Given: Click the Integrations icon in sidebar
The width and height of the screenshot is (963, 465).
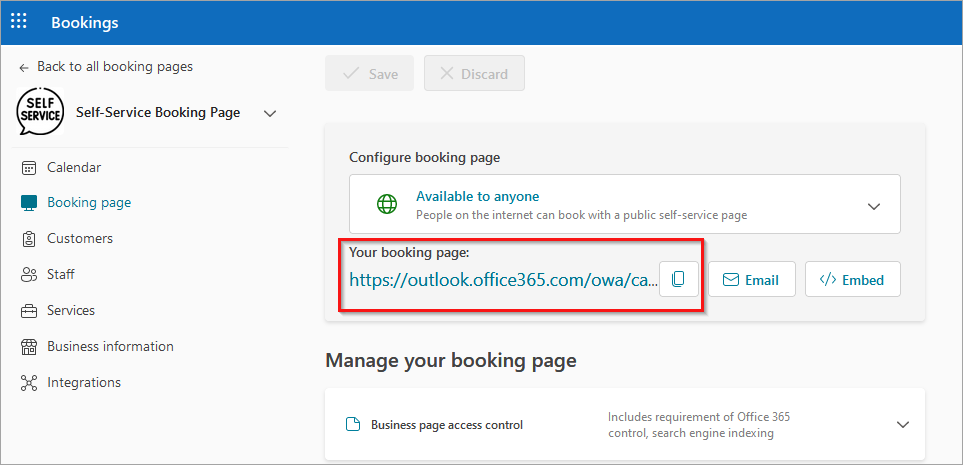Looking at the screenshot, I should 29,383.
